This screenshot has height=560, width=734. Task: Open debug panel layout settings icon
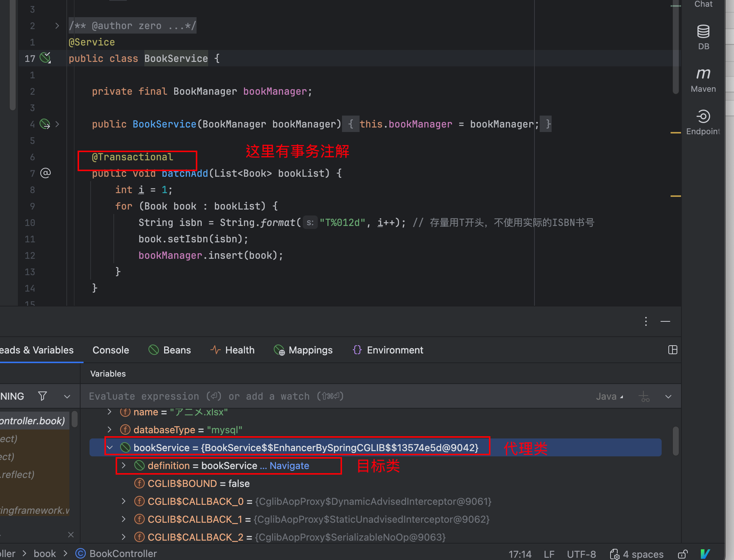(672, 350)
